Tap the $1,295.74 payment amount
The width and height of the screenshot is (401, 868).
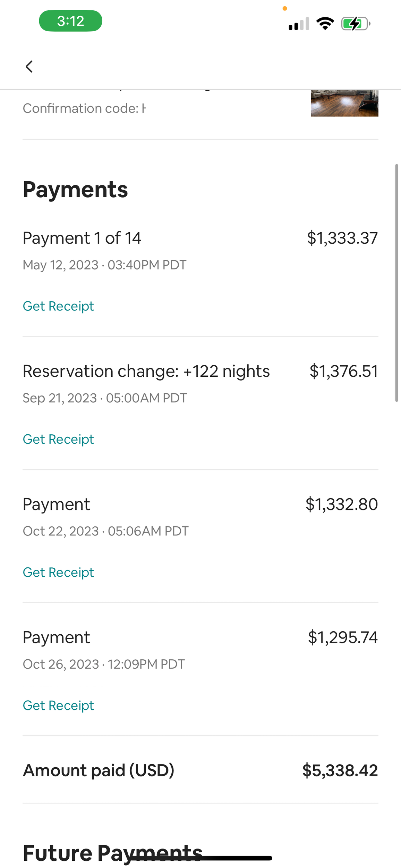pyautogui.click(x=343, y=637)
